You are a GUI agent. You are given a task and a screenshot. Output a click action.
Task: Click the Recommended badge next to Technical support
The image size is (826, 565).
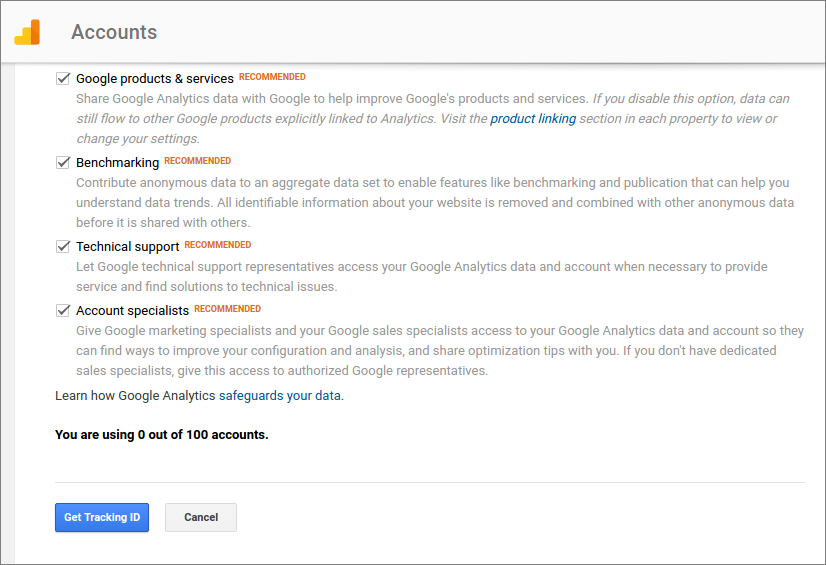pyautogui.click(x=217, y=245)
